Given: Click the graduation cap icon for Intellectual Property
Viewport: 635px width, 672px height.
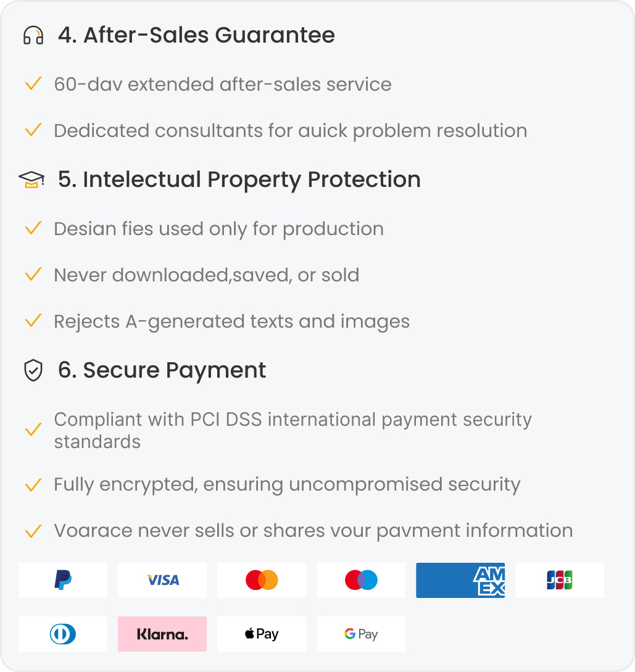Looking at the screenshot, I should [x=31, y=180].
